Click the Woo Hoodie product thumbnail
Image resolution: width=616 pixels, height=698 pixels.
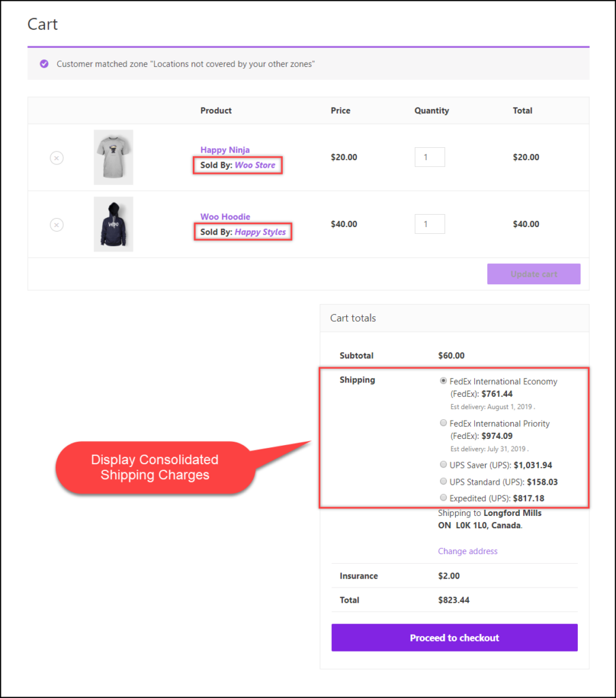coord(113,224)
